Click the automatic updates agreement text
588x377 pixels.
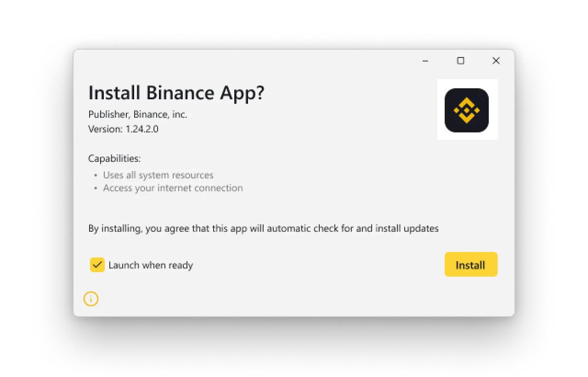pos(263,228)
